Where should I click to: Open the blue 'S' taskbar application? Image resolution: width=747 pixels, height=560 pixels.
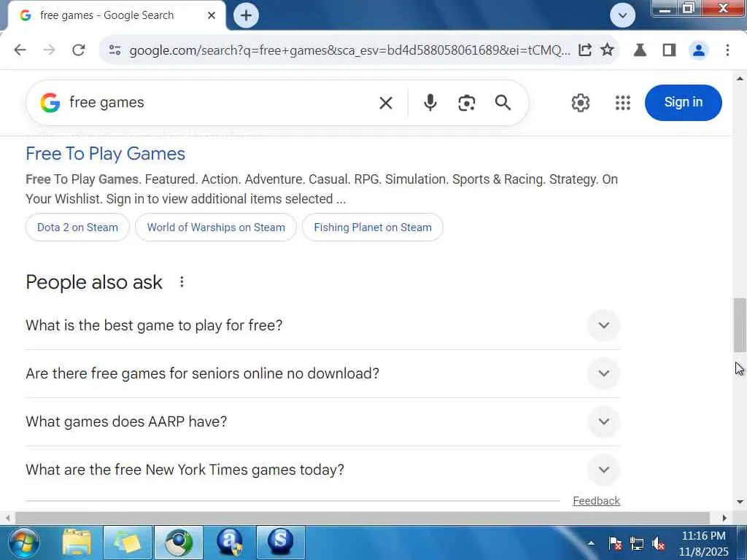281,542
